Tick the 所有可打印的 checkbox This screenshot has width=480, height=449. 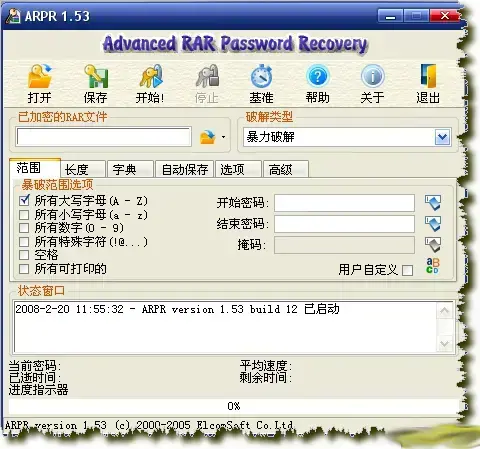pyautogui.click(x=24, y=269)
